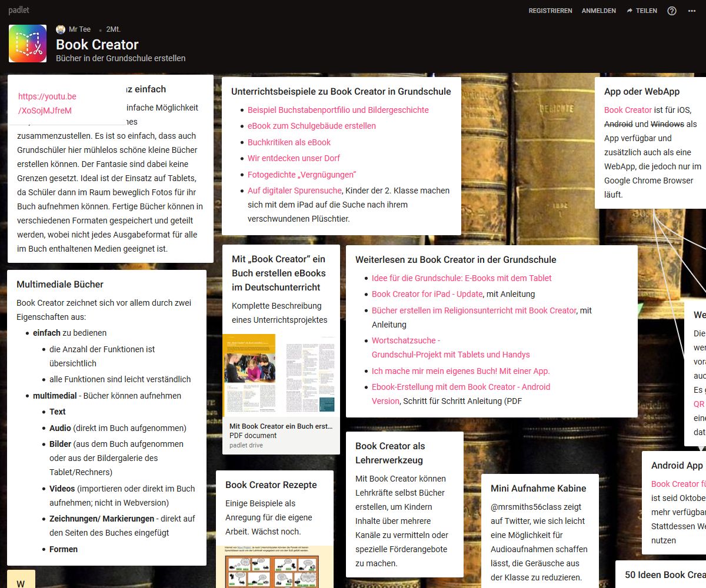This screenshot has width=706, height=588.
Task: Open Book Creator for iPad - Update link
Action: [427, 294]
